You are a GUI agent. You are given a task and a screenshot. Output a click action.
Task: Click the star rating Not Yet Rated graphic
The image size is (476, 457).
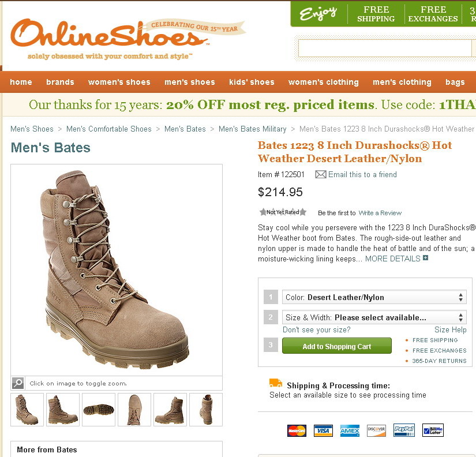pos(283,212)
